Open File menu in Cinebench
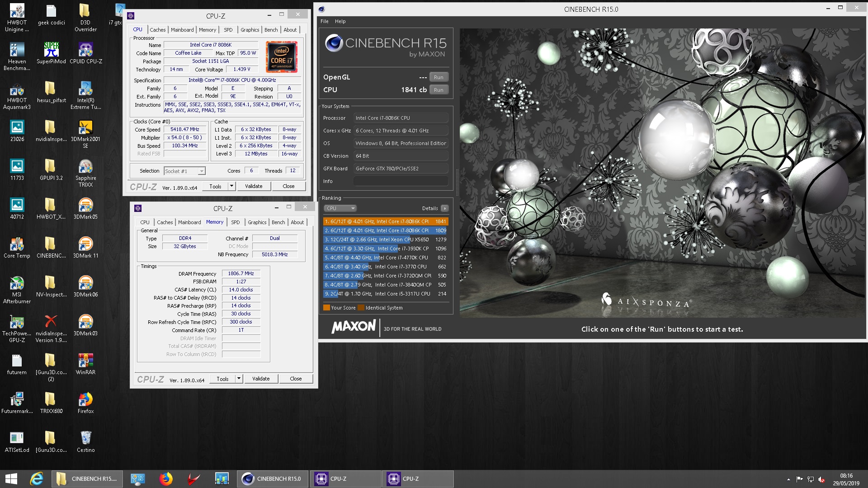 pos(325,21)
